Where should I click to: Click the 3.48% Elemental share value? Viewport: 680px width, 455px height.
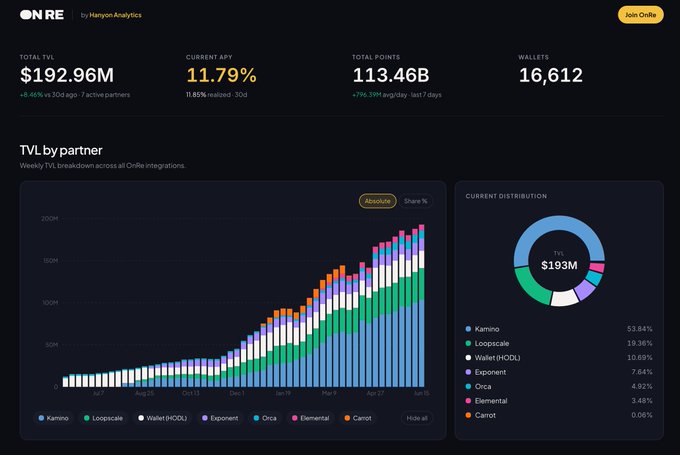point(641,400)
